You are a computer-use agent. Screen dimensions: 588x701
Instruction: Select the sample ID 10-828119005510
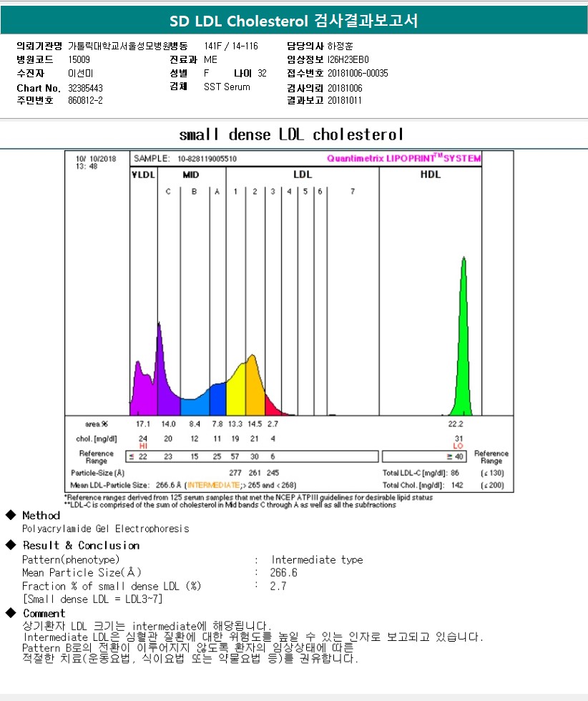coord(207,158)
